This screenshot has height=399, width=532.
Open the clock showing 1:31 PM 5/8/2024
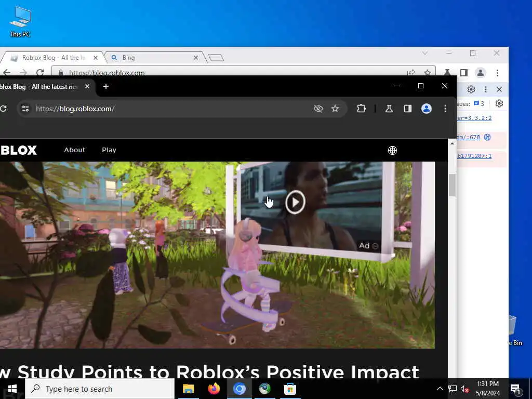tap(487, 389)
